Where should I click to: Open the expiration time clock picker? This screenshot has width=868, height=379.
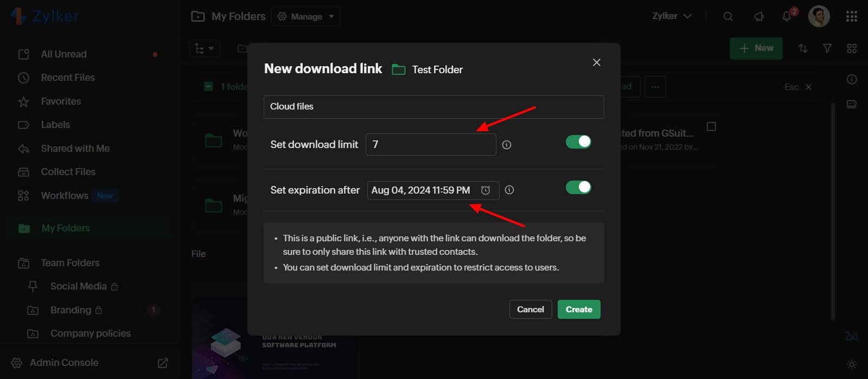pyautogui.click(x=486, y=190)
